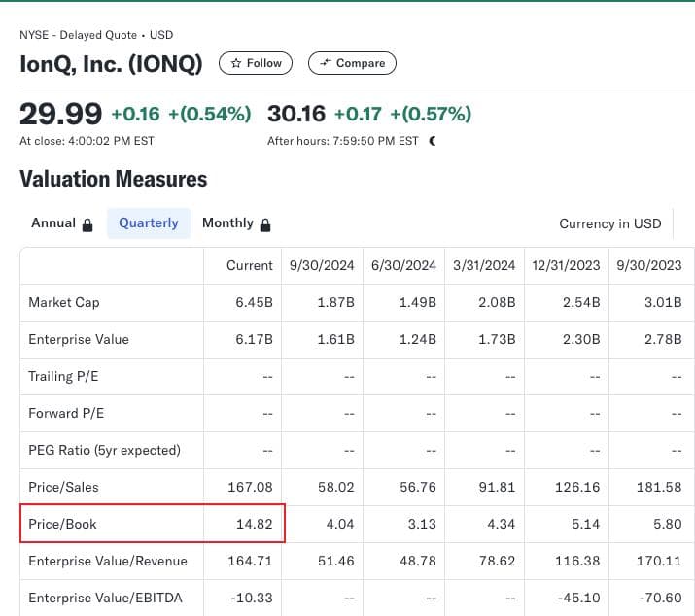
Task: Click the Current column header
Action: [250, 265]
